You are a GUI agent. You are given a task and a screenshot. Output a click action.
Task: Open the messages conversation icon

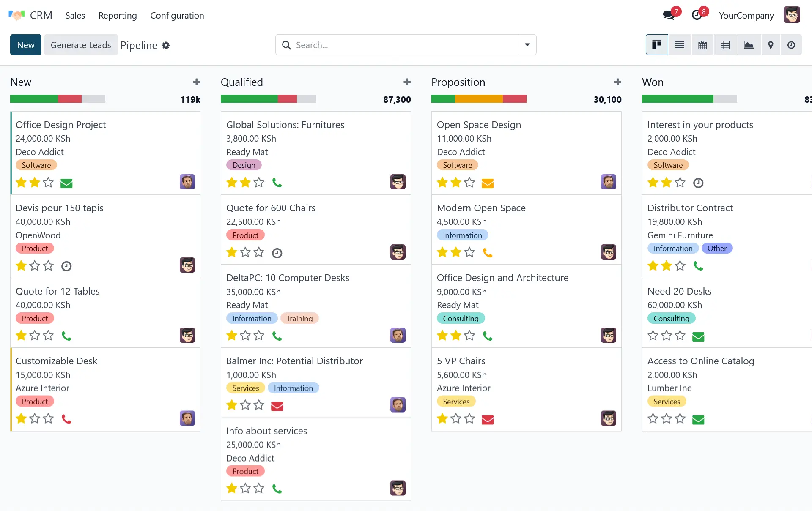coord(669,15)
